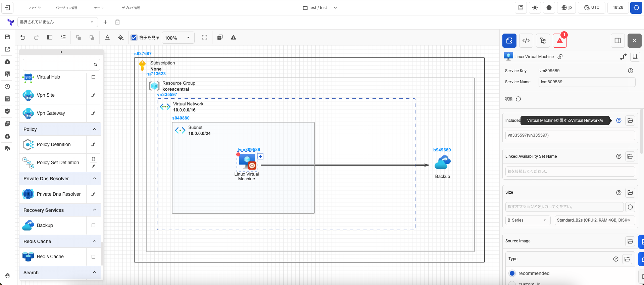Open the zoom 100% dropdown
This screenshot has height=285, width=644.
pyautogui.click(x=178, y=38)
